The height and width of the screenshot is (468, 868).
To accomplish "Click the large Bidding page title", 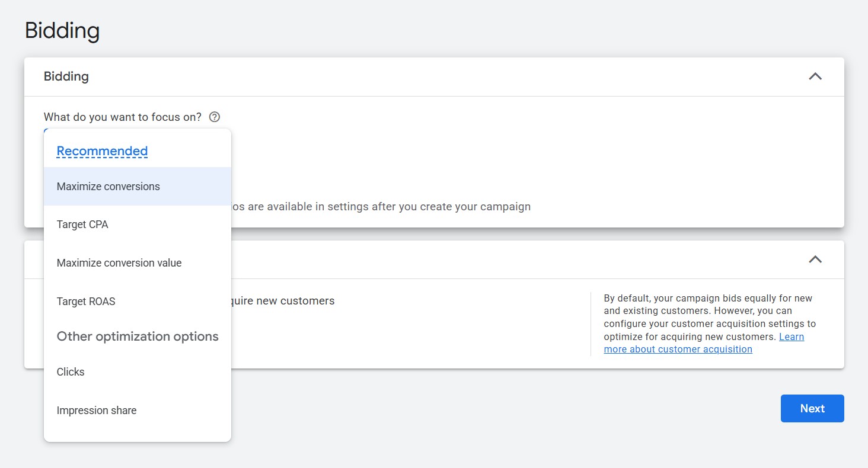I will (62, 30).
